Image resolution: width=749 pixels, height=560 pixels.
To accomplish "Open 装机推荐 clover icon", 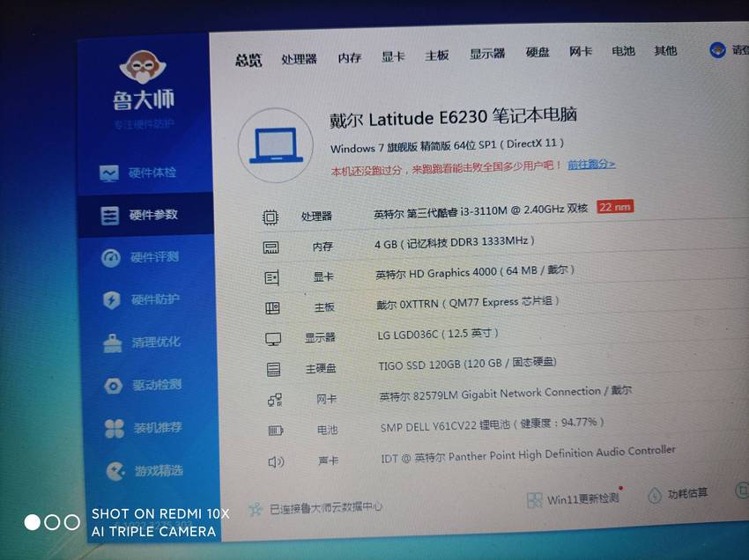I will click(x=115, y=428).
